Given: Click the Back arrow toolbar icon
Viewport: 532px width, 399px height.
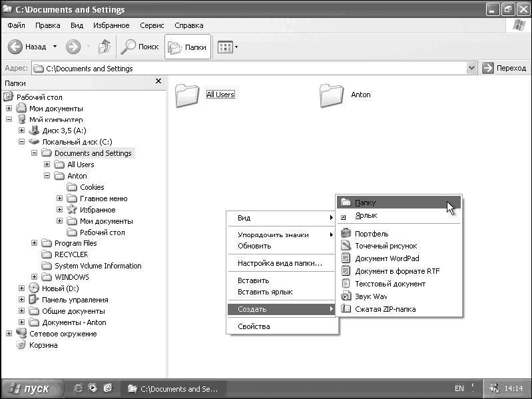Looking at the screenshot, I should pyautogui.click(x=17, y=47).
